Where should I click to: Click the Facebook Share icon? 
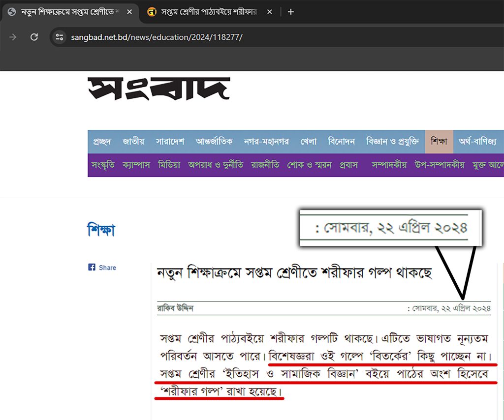pyautogui.click(x=92, y=267)
